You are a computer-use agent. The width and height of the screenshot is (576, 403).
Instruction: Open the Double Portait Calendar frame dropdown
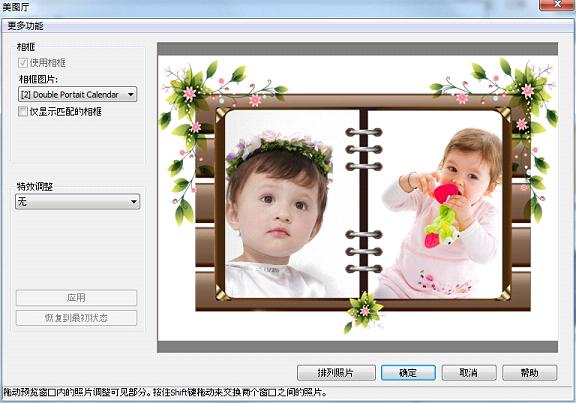point(78,94)
